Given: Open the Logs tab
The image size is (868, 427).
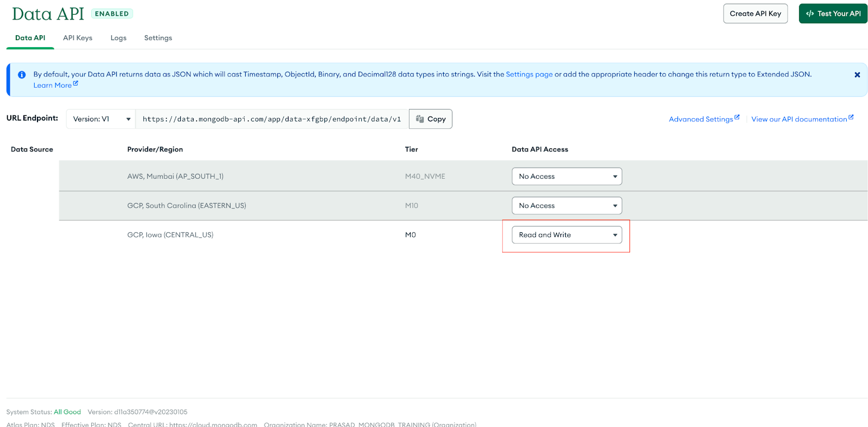Looking at the screenshot, I should (x=118, y=38).
